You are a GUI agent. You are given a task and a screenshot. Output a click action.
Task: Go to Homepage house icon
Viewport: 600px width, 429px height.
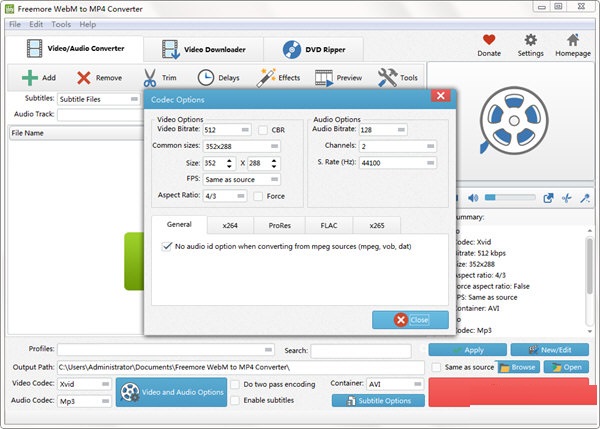[573, 40]
